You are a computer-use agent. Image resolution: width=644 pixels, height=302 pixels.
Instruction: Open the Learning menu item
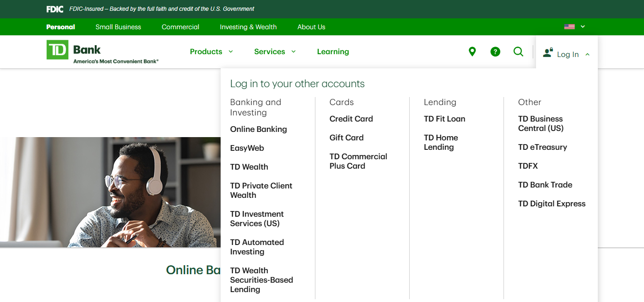point(333,52)
